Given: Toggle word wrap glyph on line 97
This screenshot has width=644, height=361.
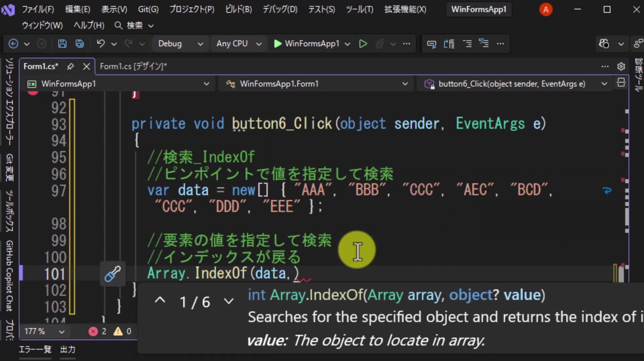Looking at the screenshot, I should 607,191.
